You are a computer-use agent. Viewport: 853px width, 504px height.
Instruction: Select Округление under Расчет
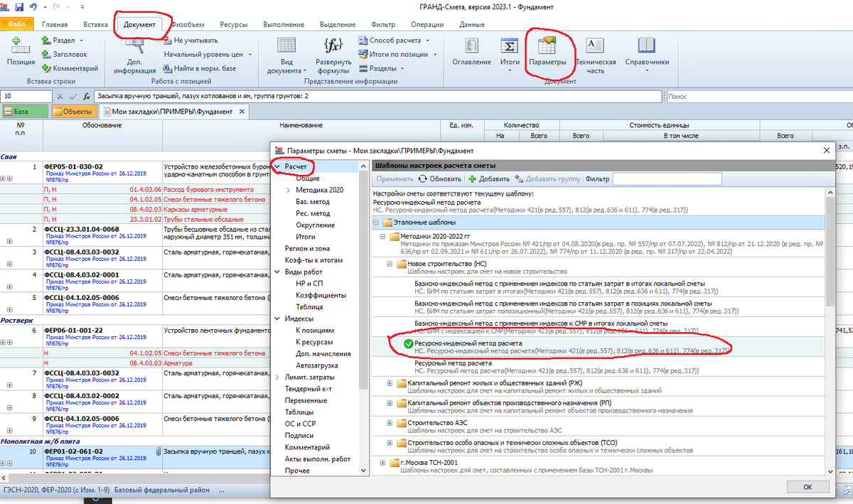pyautogui.click(x=316, y=225)
